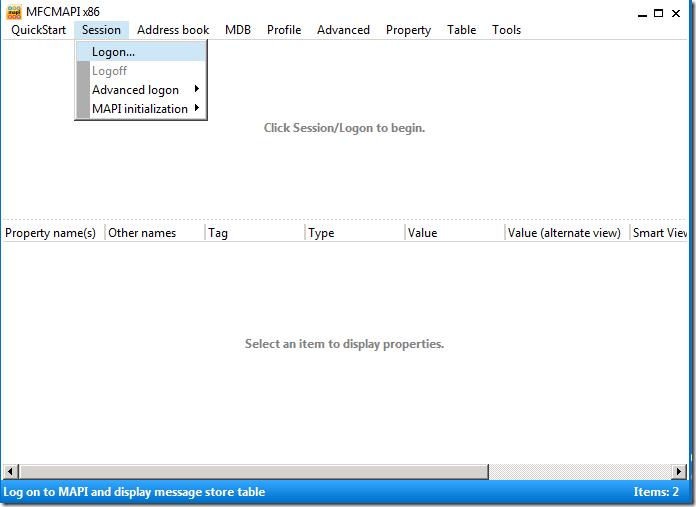This screenshot has height=507, width=696.
Task: Expand the MAPI initialization submenu
Action: (141, 109)
